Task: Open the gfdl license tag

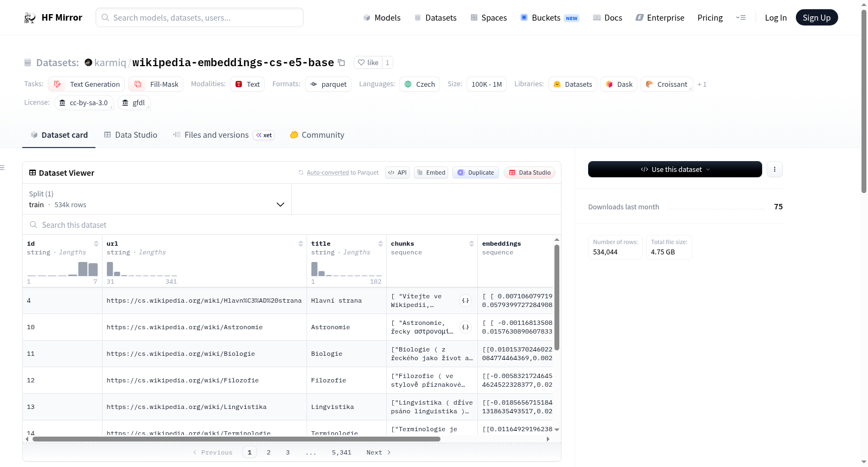Action: [133, 103]
